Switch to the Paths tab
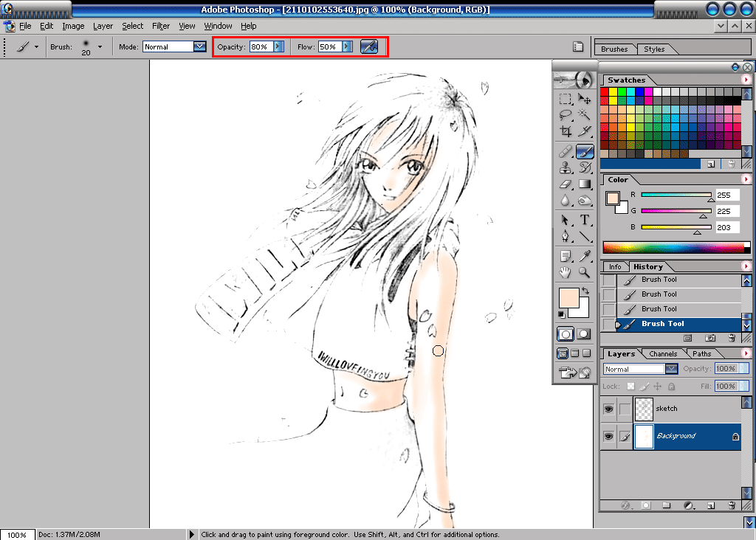 (701, 353)
